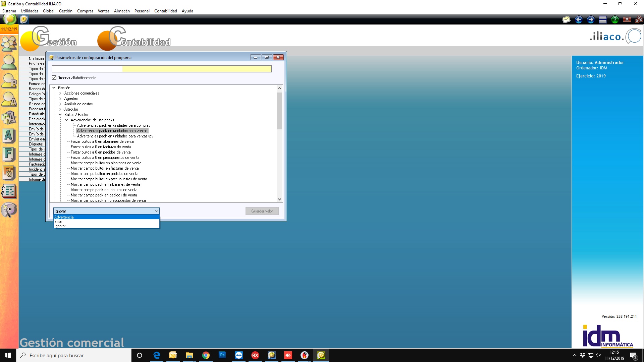Viewport: 644px width, 362px height.
Task: Open the envelope messages icon in top toolbar
Action: (x=567, y=19)
